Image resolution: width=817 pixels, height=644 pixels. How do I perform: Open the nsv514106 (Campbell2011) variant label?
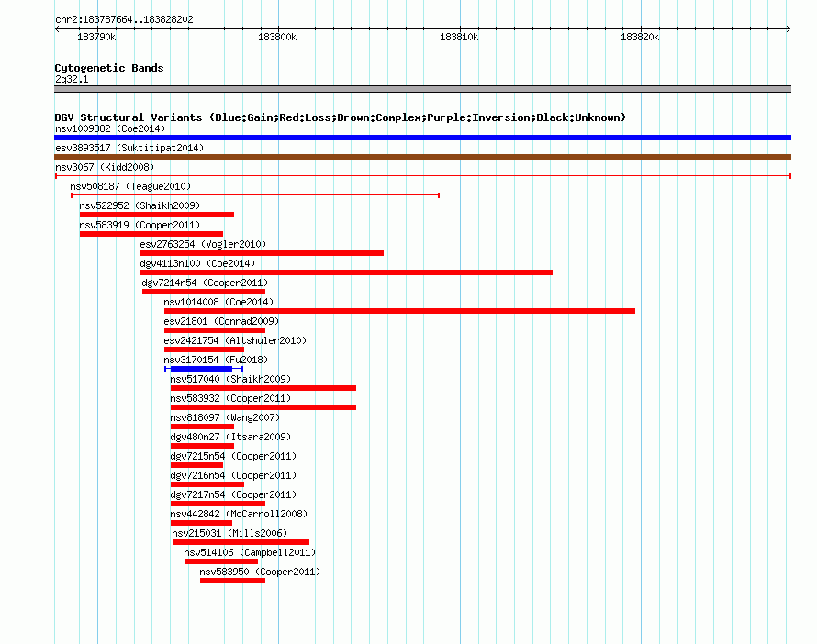[x=250, y=552]
